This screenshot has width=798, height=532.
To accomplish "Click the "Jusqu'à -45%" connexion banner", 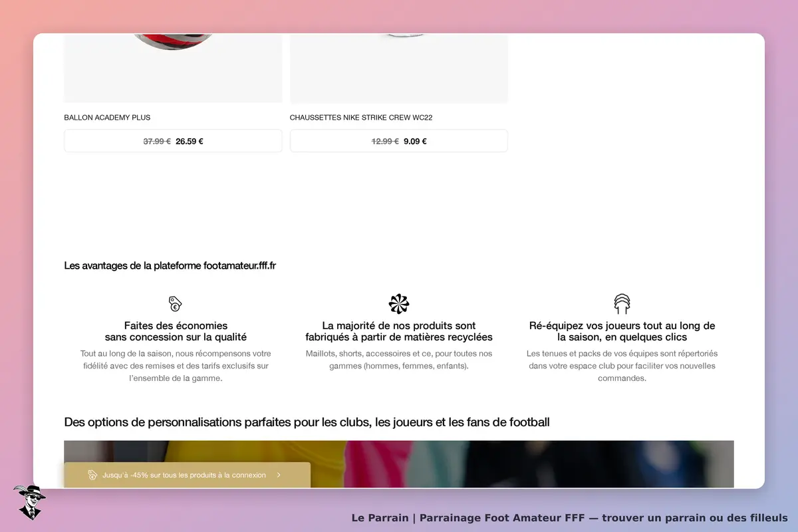I will [x=187, y=475].
